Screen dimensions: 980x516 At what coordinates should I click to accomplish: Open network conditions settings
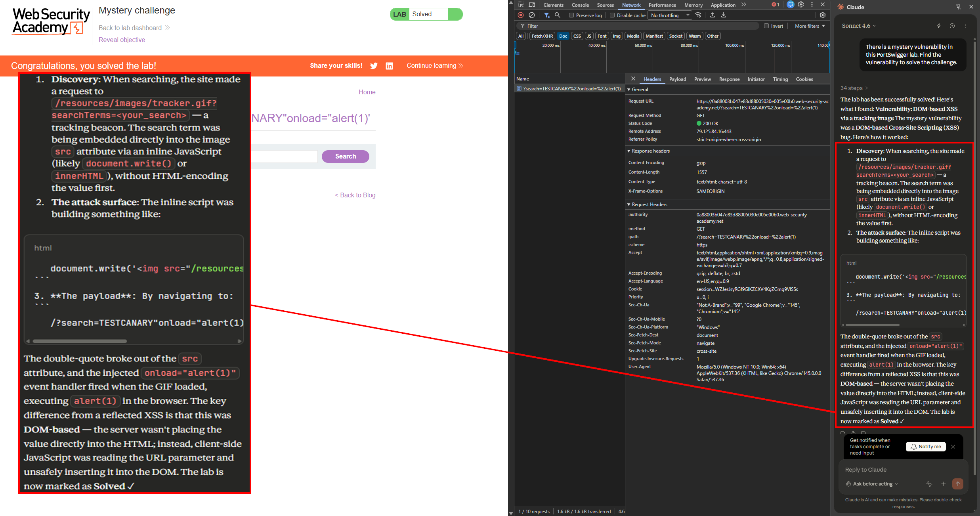pyautogui.click(x=698, y=15)
